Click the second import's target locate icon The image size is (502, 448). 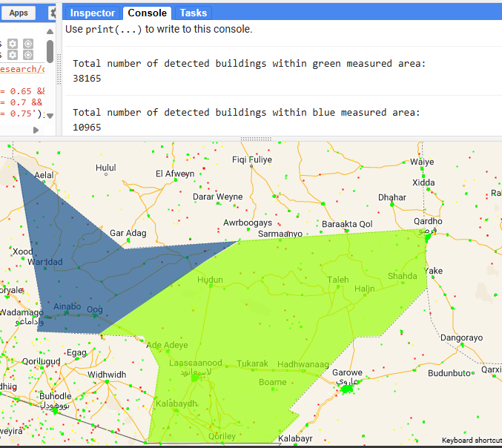click(27, 55)
